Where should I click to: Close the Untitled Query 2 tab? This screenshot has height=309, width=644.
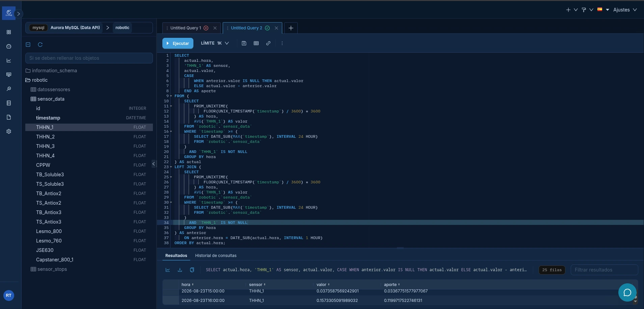276,28
